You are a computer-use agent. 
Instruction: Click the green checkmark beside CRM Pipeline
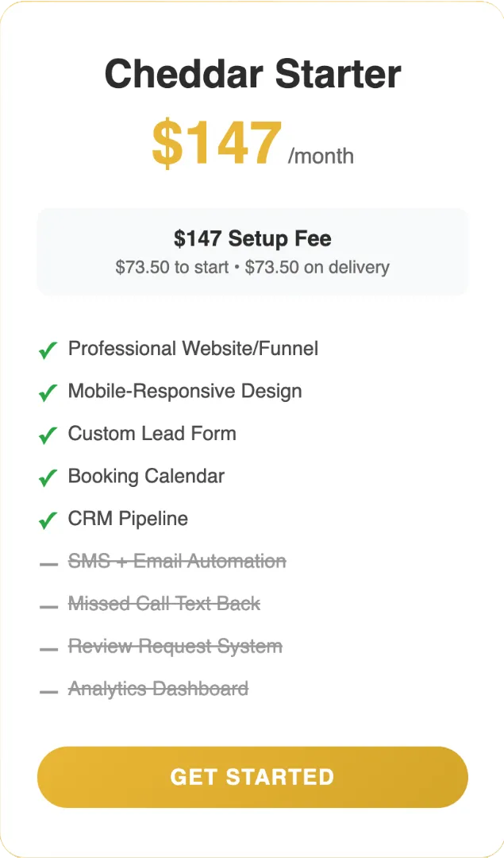coord(48,520)
